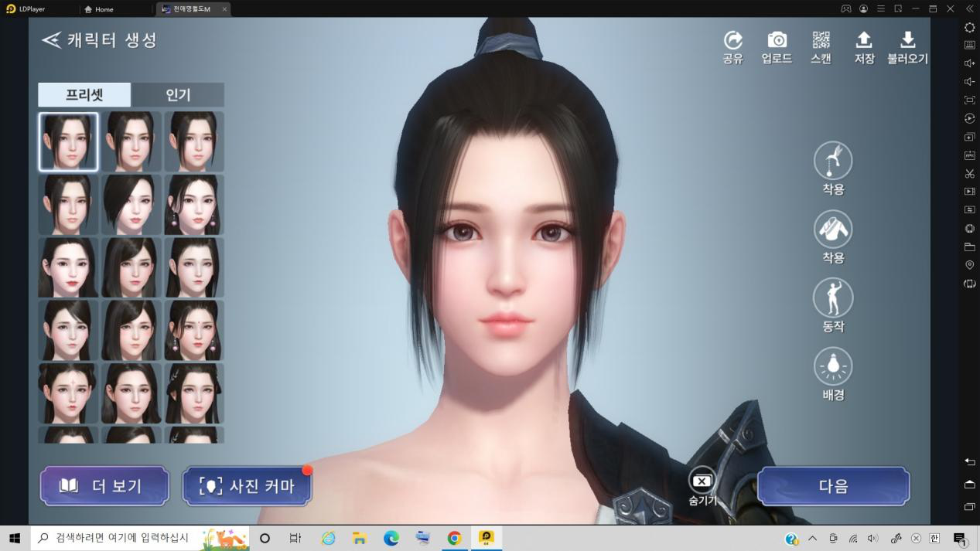Open the 동작 pose options
980x551 pixels.
[833, 298]
